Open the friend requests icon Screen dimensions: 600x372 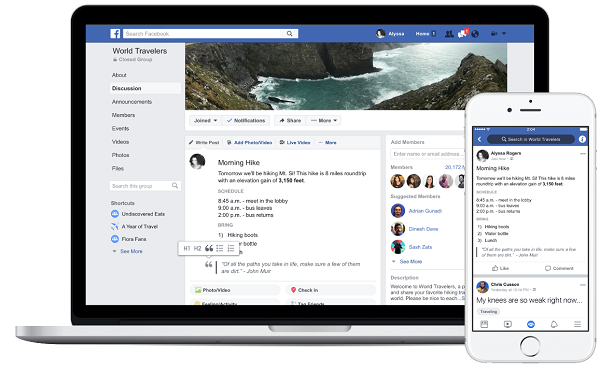coord(449,34)
